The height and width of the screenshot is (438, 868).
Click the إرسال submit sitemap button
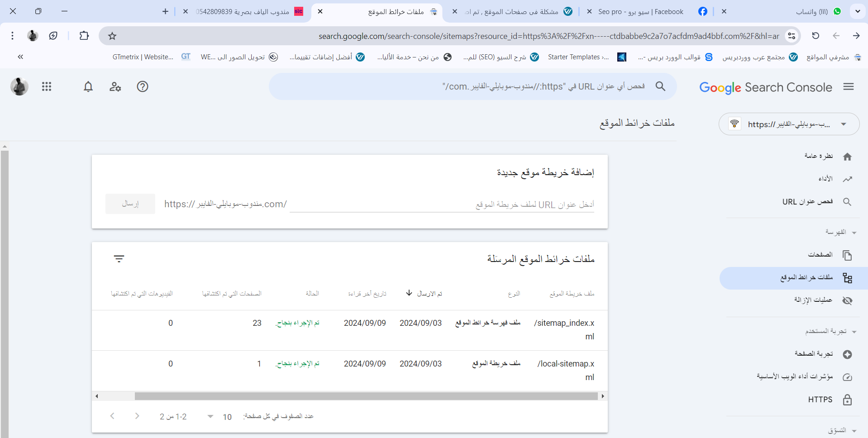click(x=130, y=204)
